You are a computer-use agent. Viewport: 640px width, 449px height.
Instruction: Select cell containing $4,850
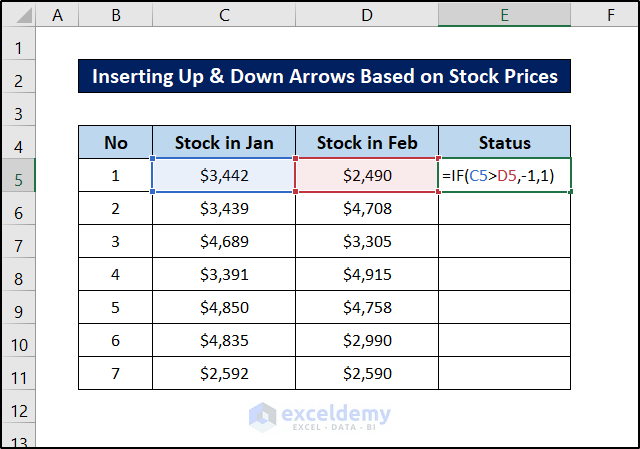tap(224, 308)
